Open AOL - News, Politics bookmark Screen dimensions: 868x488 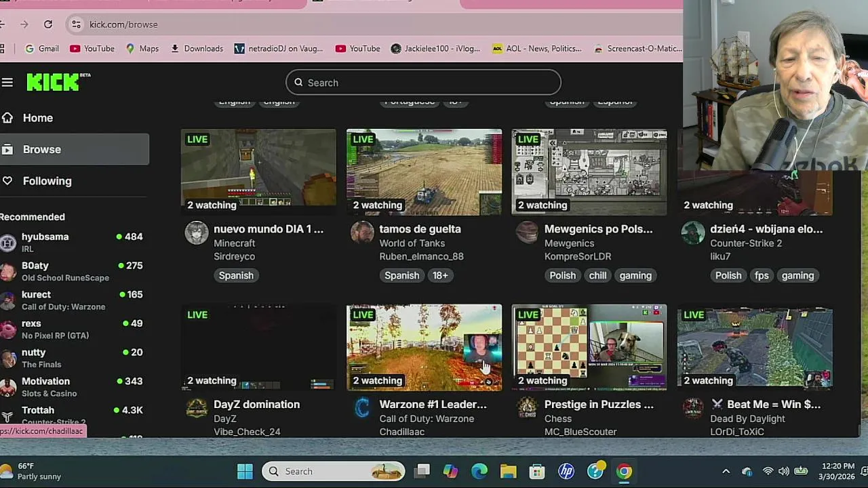(x=537, y=49)
